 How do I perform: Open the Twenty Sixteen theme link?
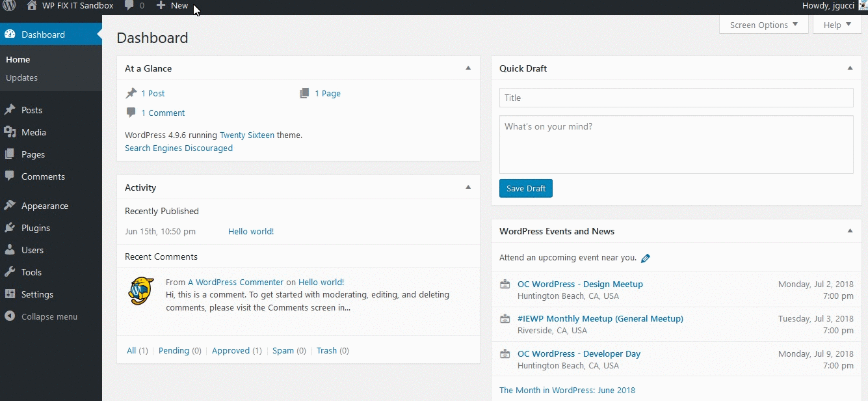[247, 135]
